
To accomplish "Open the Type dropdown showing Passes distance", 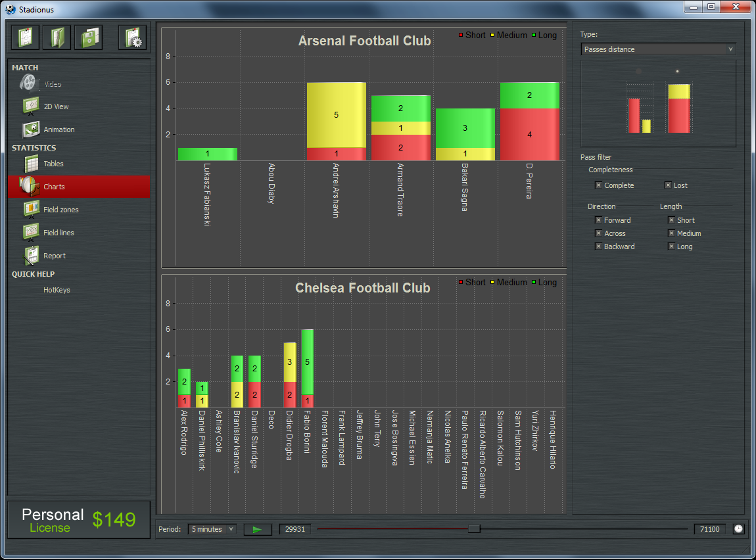I will (658, 49).
